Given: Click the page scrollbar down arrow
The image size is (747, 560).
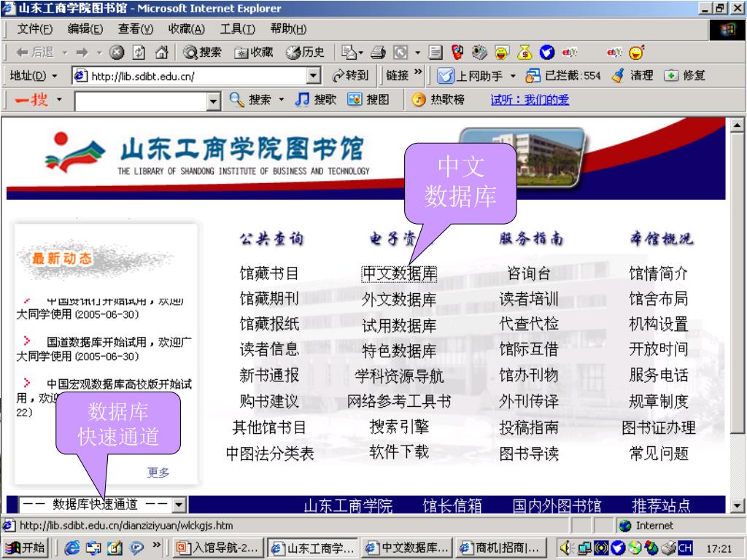Looking at the screenshot, I should point(737,505).
